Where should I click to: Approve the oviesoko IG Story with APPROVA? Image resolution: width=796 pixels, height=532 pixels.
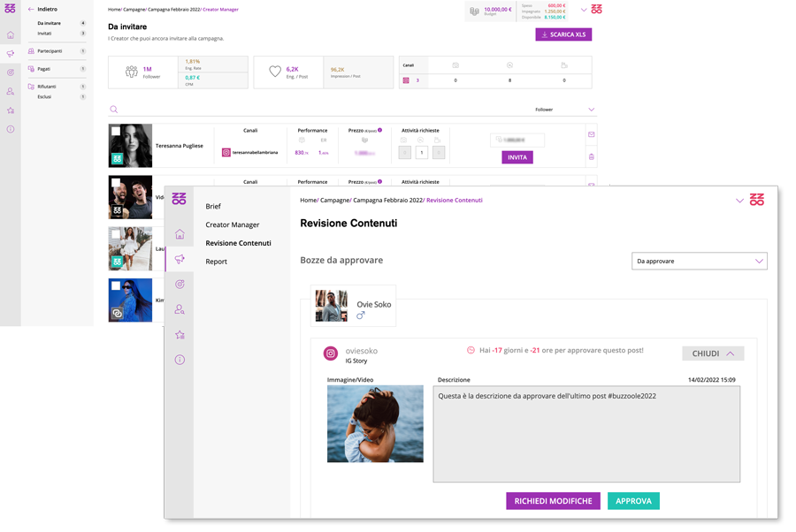pyautogui.click(x=634, y=500)
